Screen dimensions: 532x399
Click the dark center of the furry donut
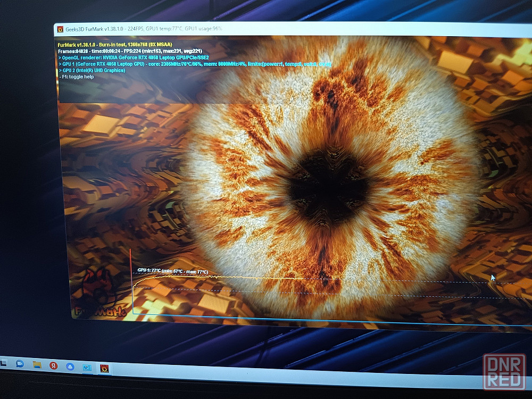328,187
